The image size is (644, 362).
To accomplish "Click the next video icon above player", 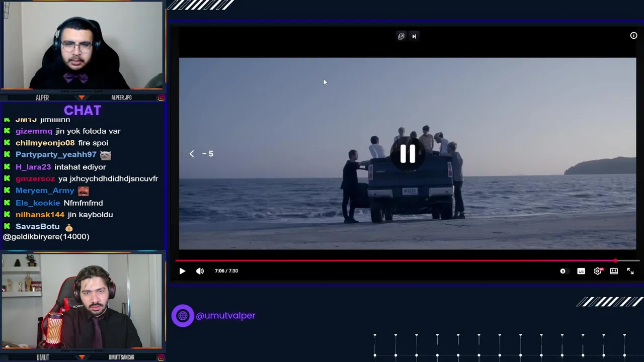I will (414, 36).
